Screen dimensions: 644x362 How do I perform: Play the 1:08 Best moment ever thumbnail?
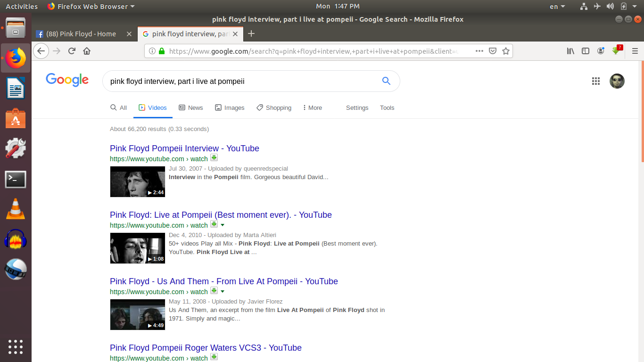coord(137,248)
